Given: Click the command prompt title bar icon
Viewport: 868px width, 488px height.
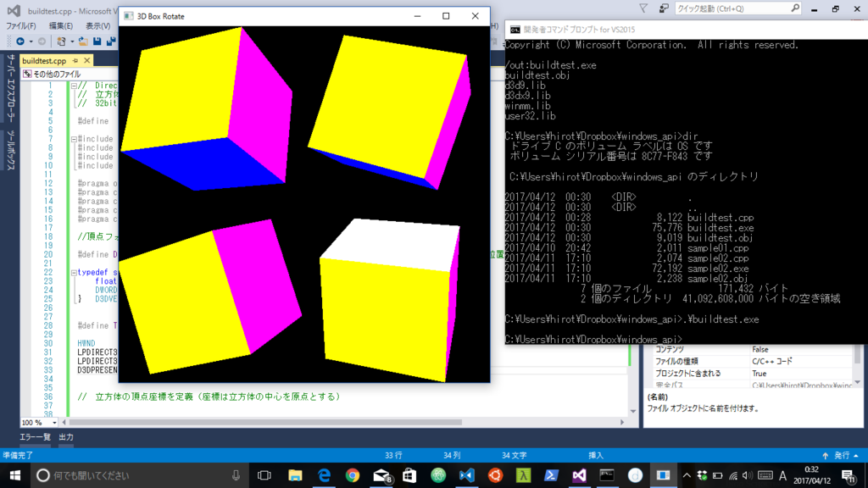Looking at the screenshot, I should 515,30.
